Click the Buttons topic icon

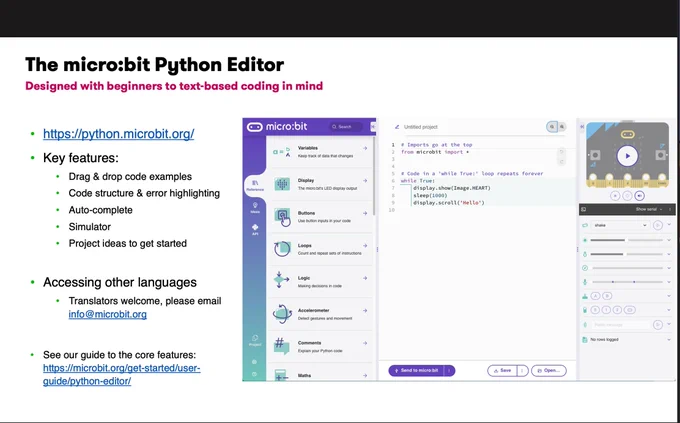[x=283, y=217]
